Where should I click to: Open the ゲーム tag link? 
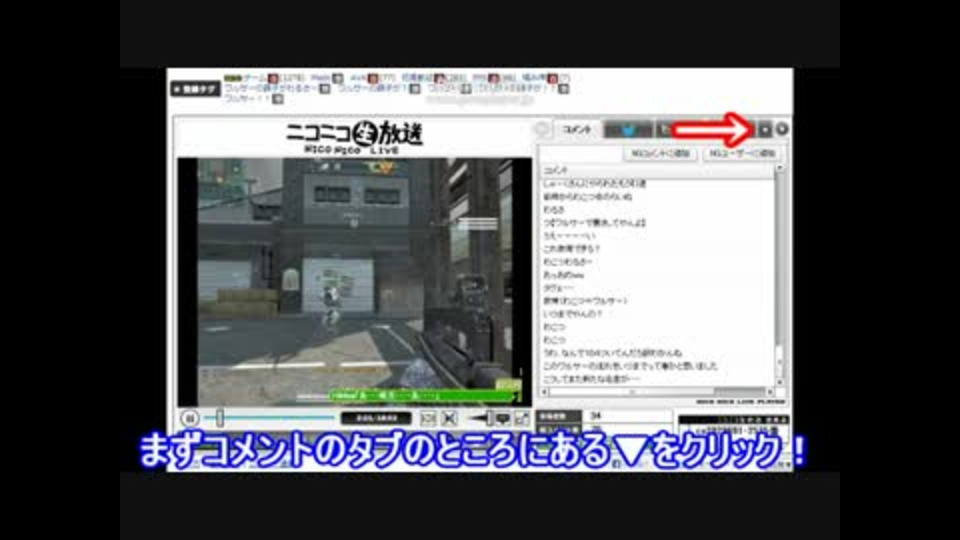255,78
